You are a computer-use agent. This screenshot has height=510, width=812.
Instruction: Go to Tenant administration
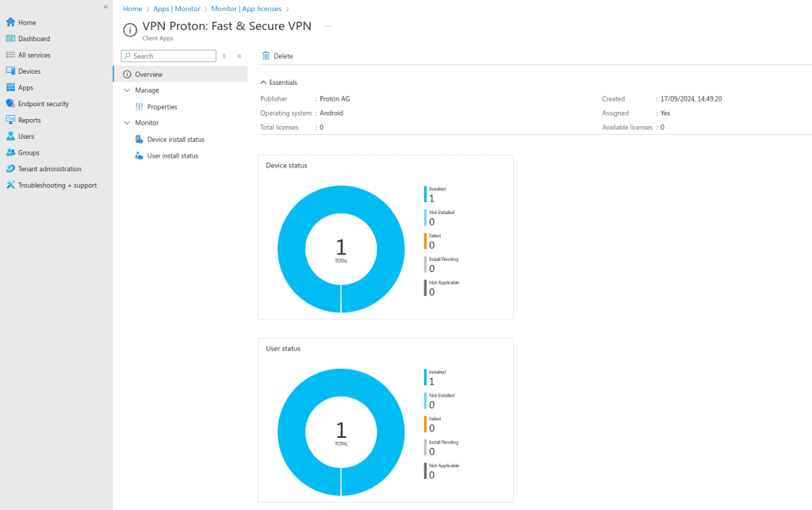click(50, 169)
